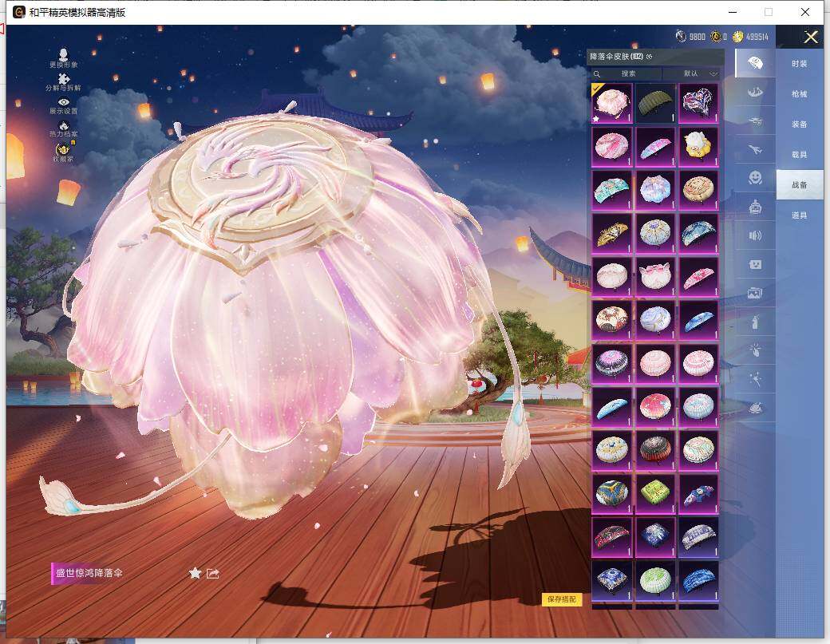The height and width of the screenshot is (644, 830).
Task: Select the 战备 tab
Action: [x=800, y=184]
